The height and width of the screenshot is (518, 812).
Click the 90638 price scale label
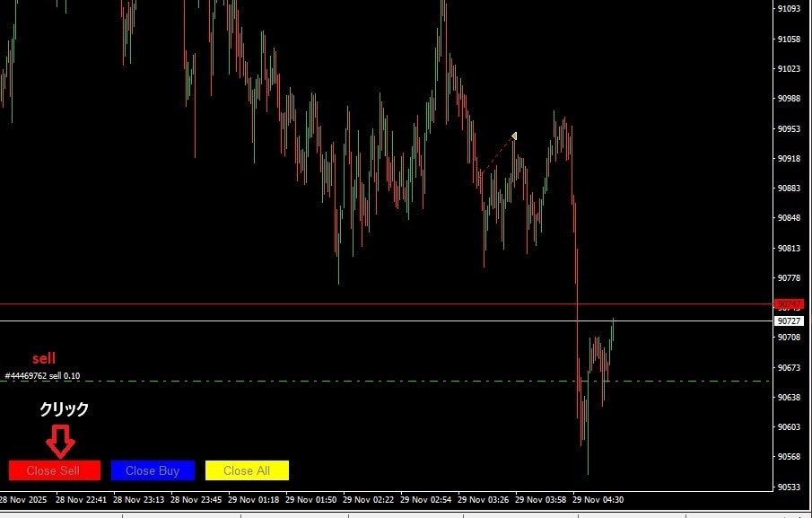[790, 398]
